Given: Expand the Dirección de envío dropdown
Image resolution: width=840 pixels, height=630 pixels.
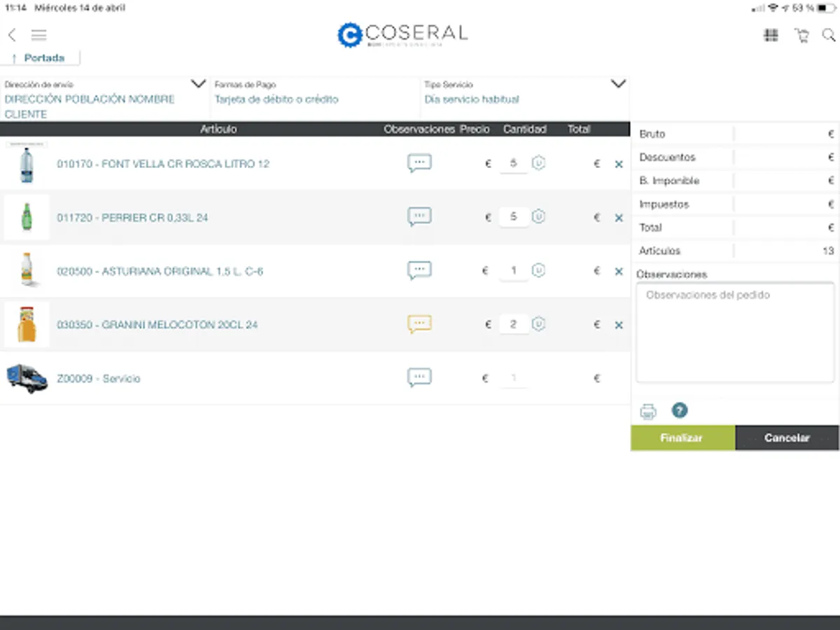Looking at the screenshot, I should (198, 84).
